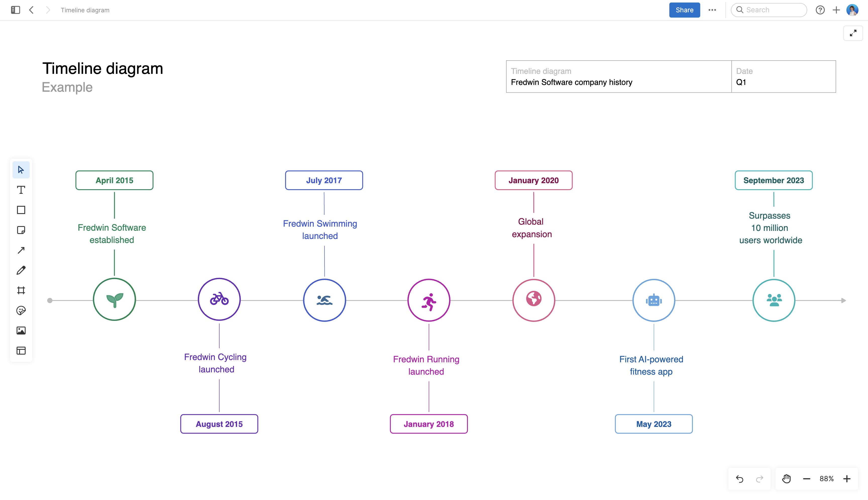The image size is (868, 500).
Task: Insert an image with picture tool
Action: [x=21, y=330]
